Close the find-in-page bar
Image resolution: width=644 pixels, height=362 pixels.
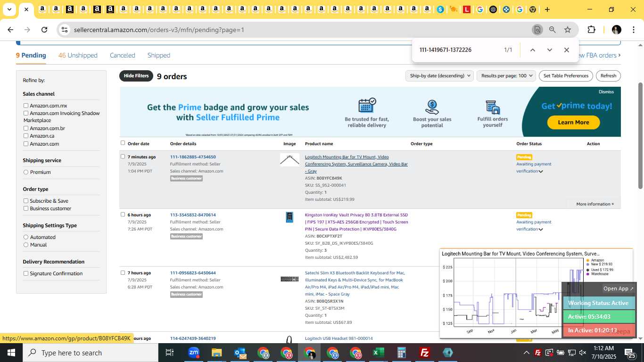point(567,50)
